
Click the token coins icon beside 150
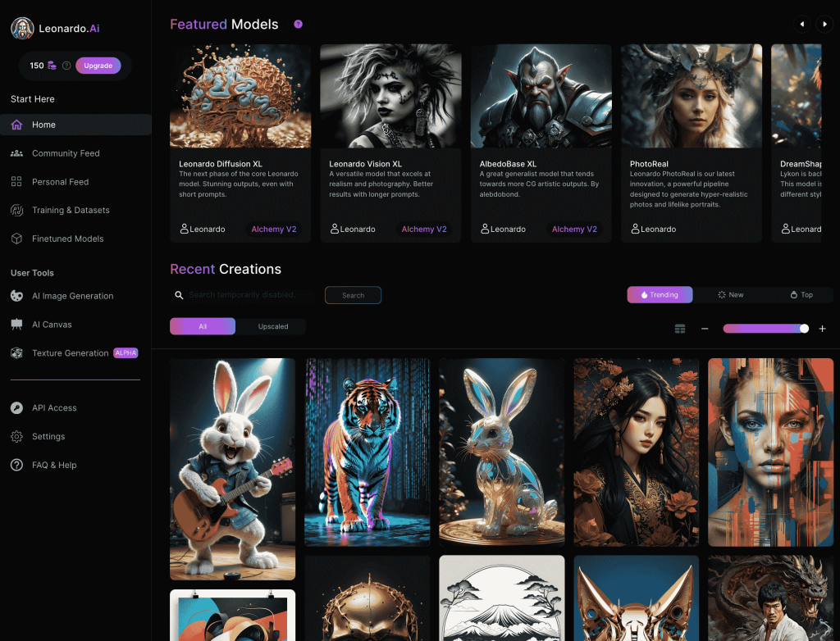pos(52,66)
